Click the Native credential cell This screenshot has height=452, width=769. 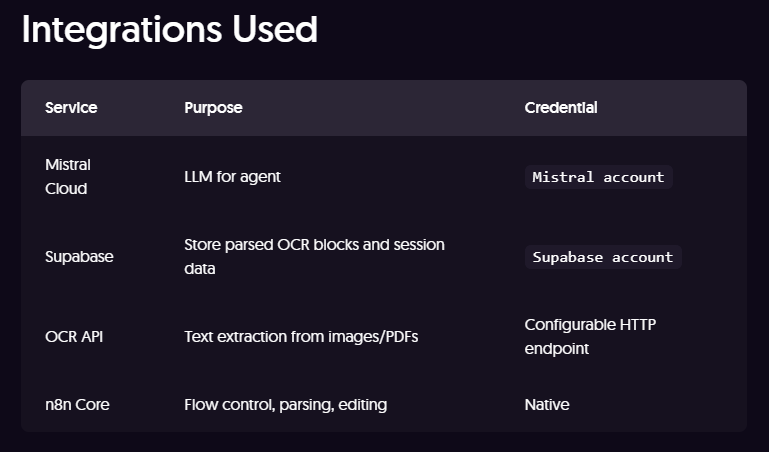click(x=546, y=405)
